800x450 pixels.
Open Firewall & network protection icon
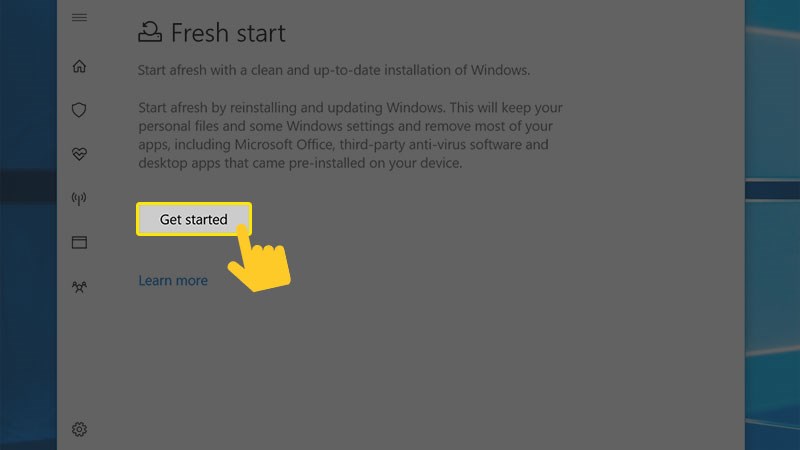(80, 199)
